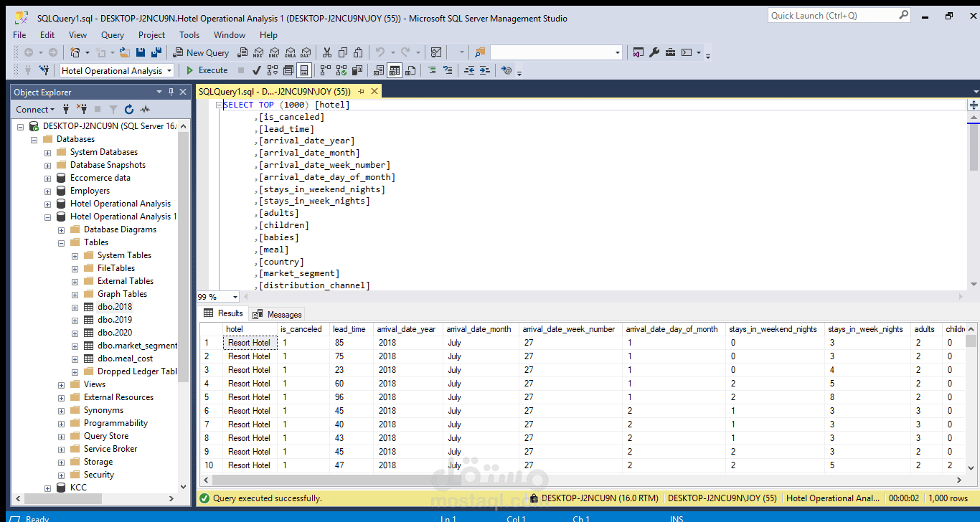The height and width of the screenshot is (522, 980).
Task: Expand the dbo.2018 table node
Action: (x=75, y=307)
